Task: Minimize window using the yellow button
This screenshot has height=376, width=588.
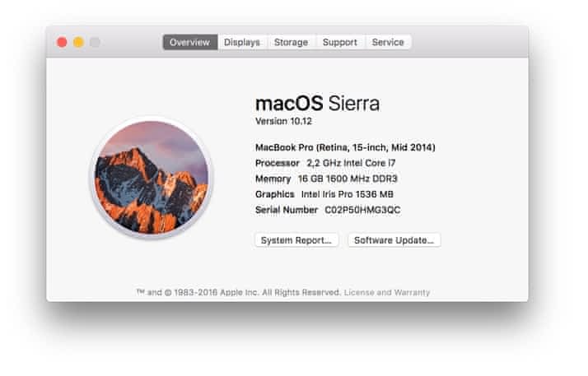Action: pyautogui.click(x=78, y=42)
